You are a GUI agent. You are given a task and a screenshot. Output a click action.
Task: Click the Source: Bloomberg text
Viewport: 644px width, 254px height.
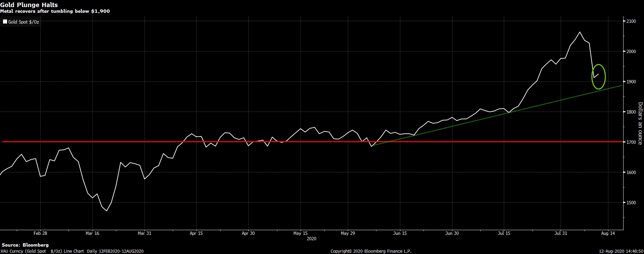pos(25,245)
